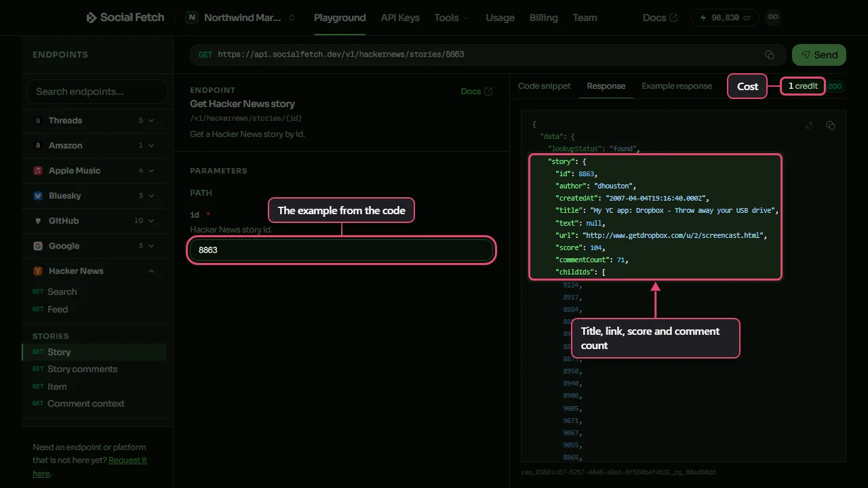Copy the JSON response with the copy icon
This screenshot has width=868, height=488.
(x=831, y=125)
